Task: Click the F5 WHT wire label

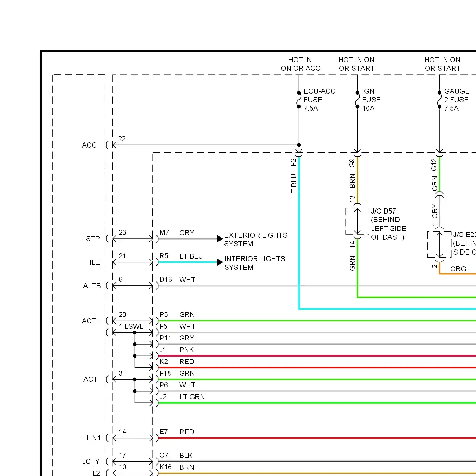Action: pos(177,326)
